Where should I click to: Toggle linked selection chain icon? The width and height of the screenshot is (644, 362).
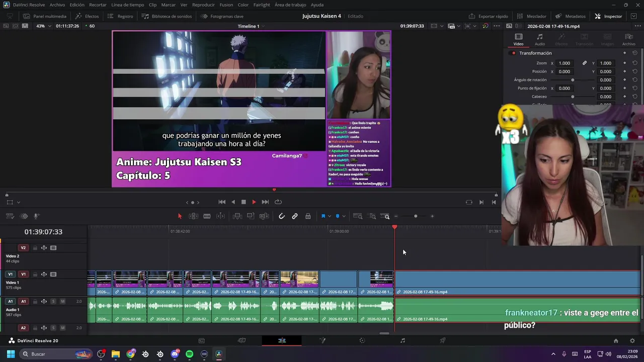295,216
